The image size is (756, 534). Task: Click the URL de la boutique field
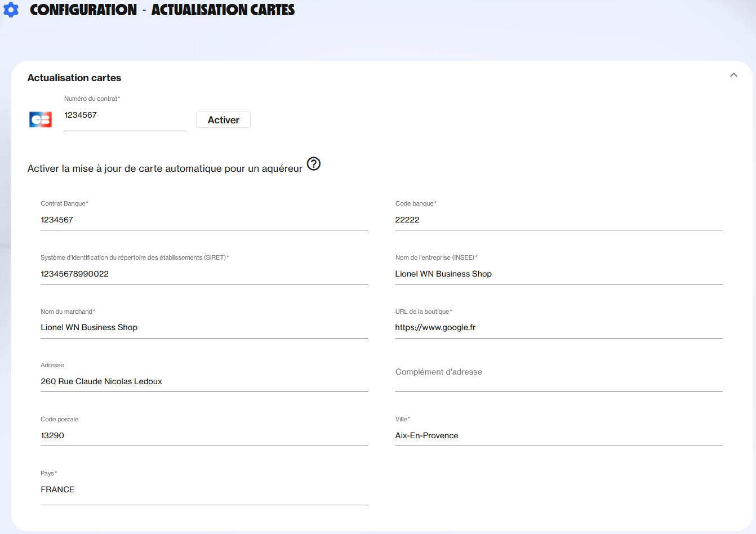coord(558,327)
